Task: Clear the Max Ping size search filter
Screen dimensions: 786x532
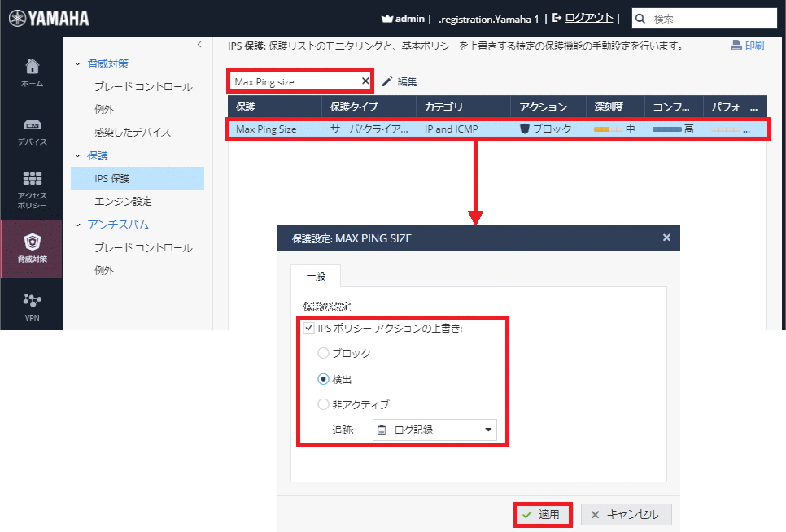Action: (x=365, y=81)
